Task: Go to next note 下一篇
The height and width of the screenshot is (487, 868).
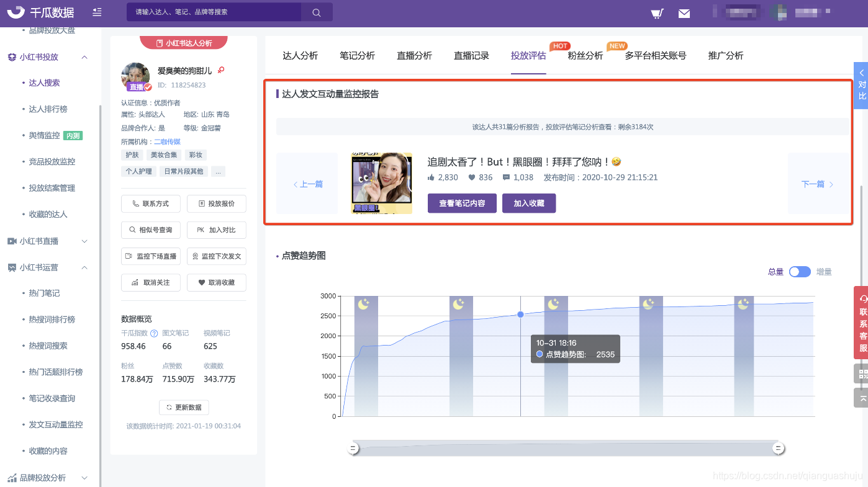Action: pos(818,184)
